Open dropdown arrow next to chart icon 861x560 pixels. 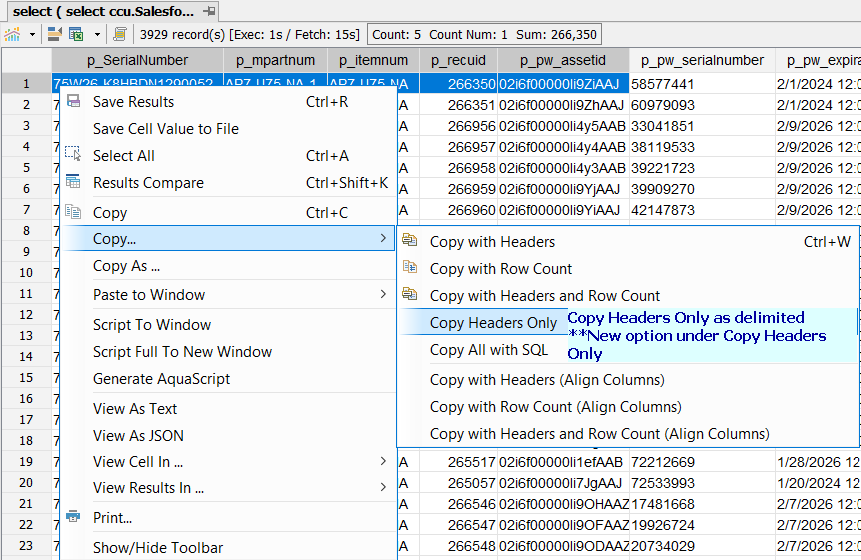point(32,34)
